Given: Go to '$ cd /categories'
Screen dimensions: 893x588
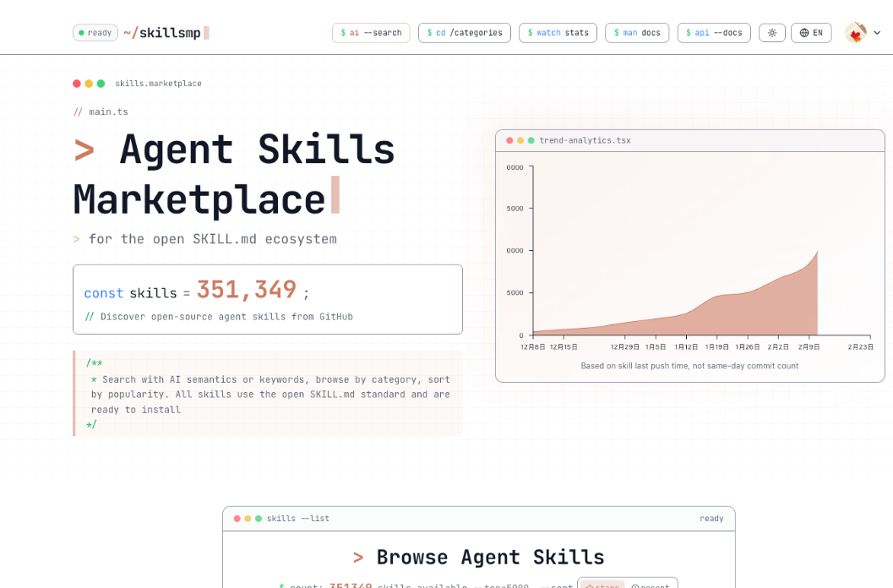Looking at the screenshot, I should 464,33.
